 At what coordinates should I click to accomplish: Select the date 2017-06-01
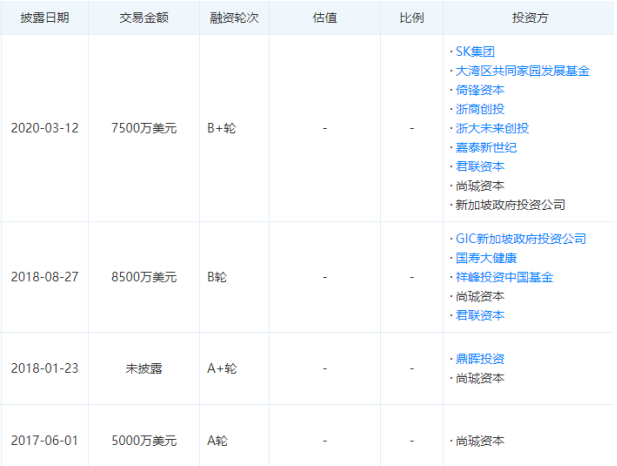pos(45,440)
